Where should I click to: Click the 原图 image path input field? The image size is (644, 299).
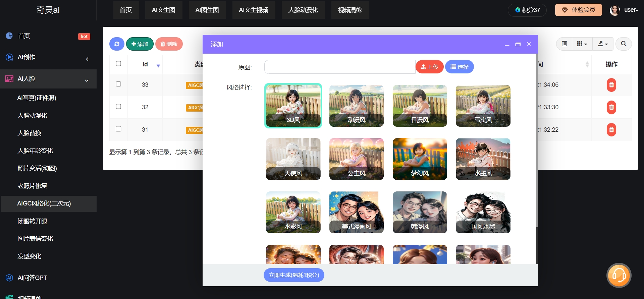click(x=339, y=67)
